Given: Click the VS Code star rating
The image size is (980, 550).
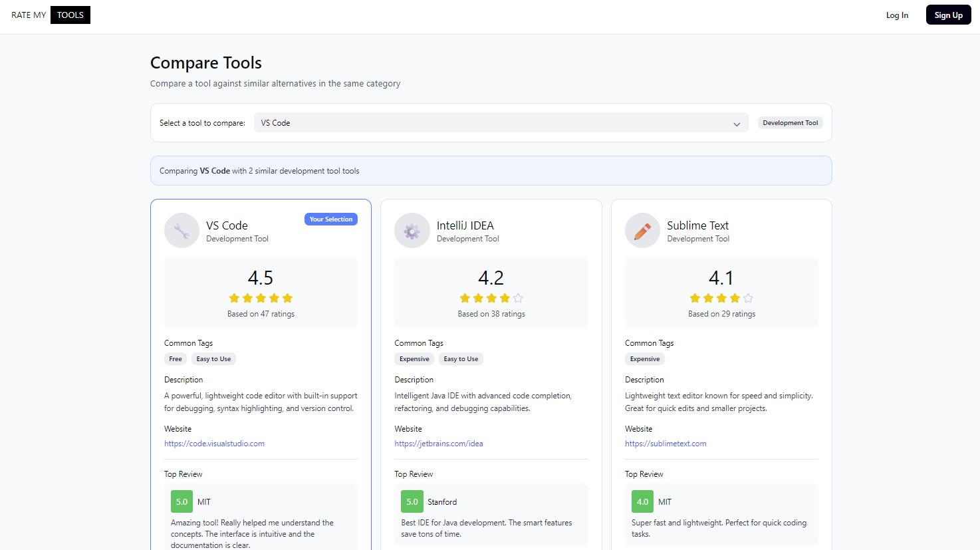Looking at the screenshot, I should (x=261, y=298).
